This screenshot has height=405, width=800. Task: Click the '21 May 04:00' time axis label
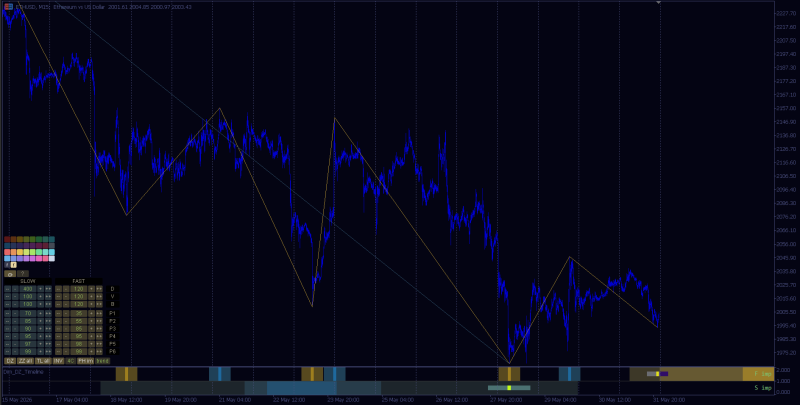coord(234,399)
